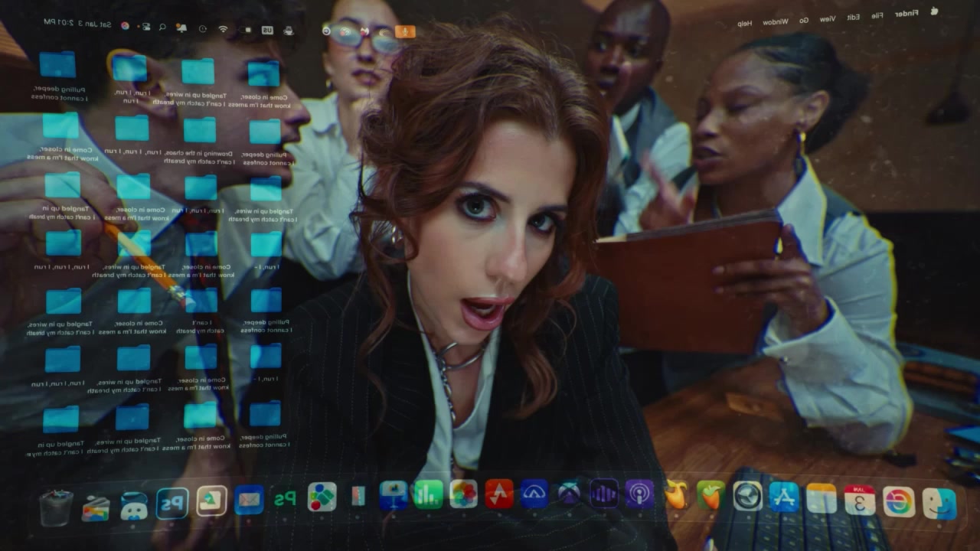
Task: Open the Help menu
Action: [x=744, y=23]
